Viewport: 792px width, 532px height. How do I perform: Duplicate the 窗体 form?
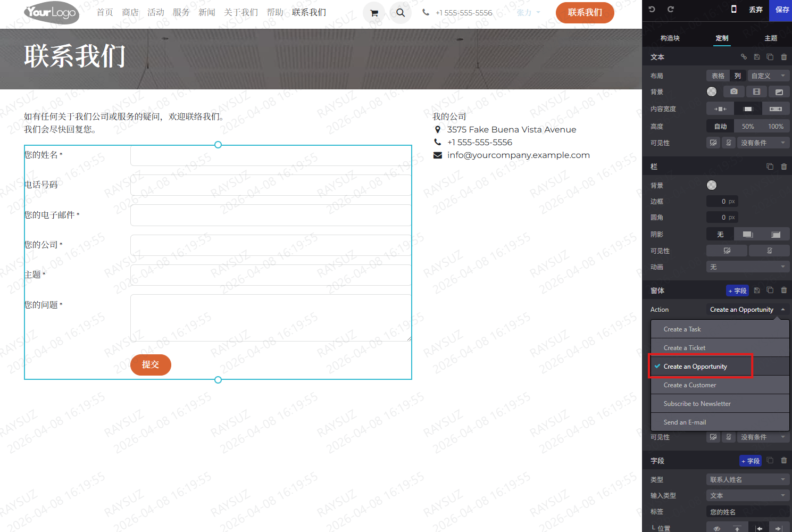(x=770, y=290)
